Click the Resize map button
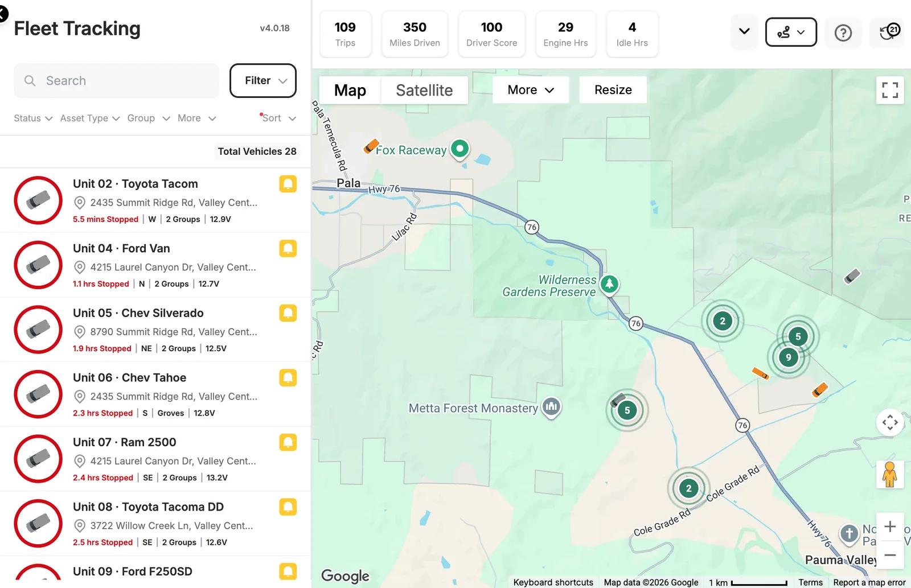Screen dimensions: 911x588 point(613,90)
